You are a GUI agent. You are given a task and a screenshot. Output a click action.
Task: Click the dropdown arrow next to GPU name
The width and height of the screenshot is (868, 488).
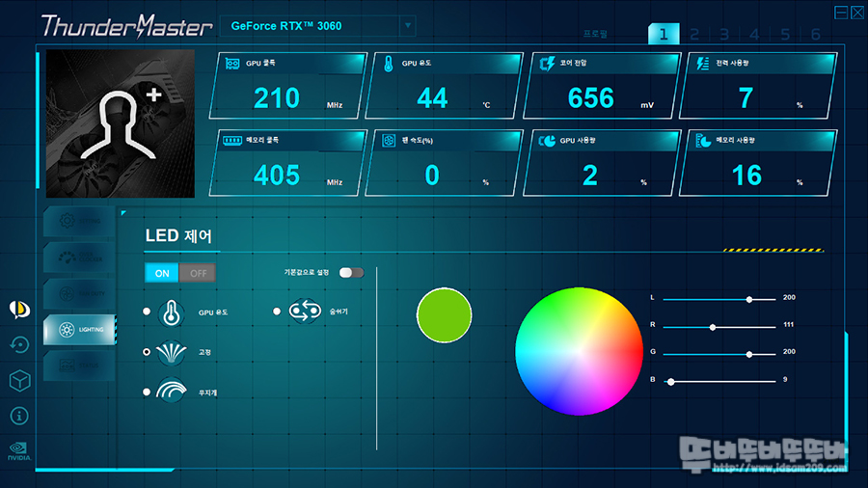408,26
